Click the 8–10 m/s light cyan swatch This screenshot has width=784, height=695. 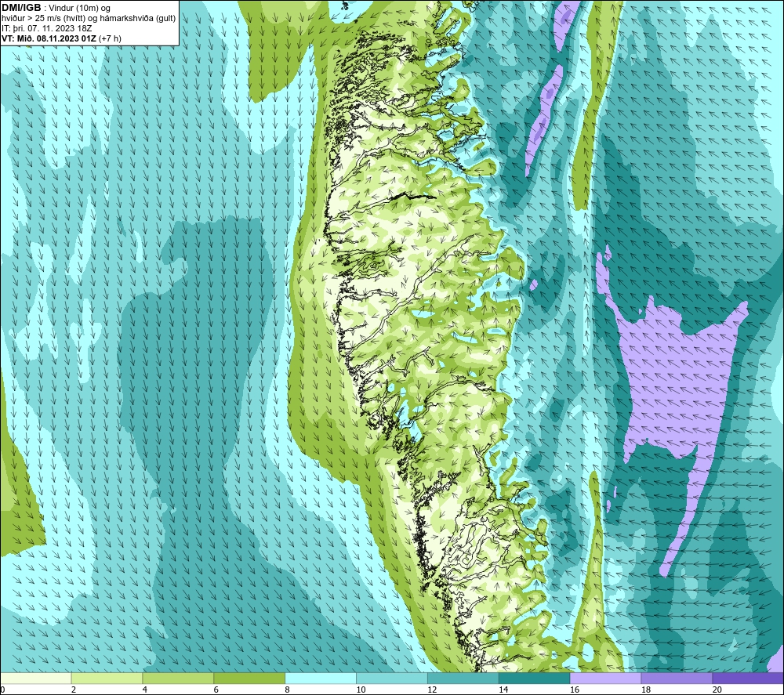coord(321,678)
